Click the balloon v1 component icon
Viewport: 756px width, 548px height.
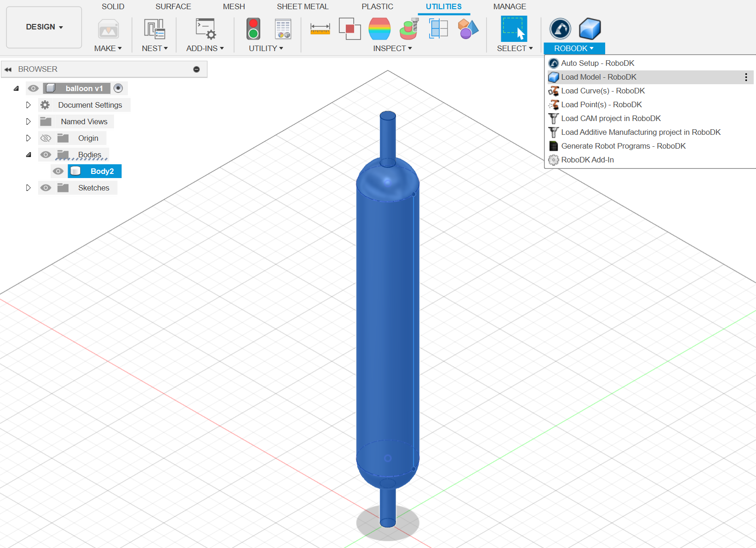[51, 88]
